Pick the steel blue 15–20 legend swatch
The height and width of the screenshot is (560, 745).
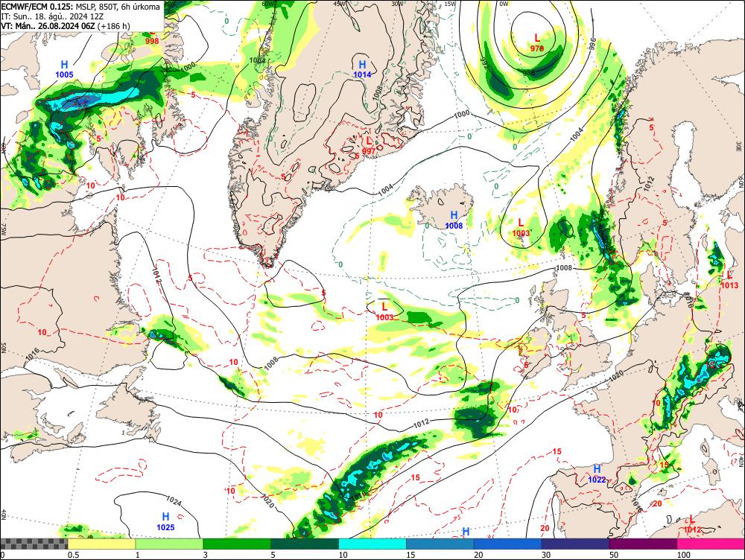pos(440,544)
